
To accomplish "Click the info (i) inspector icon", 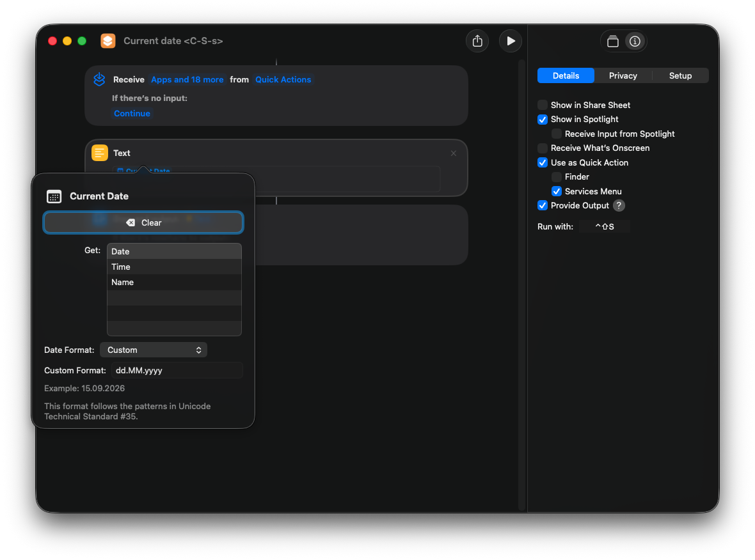I will tap(635, 40).
